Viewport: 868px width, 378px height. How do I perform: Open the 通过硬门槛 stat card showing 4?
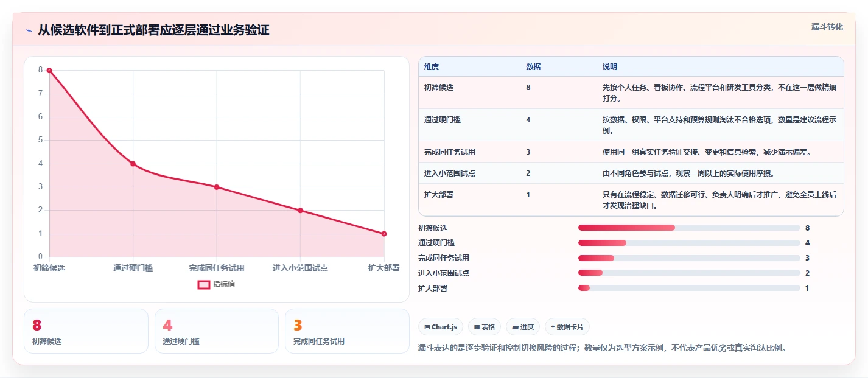(x=217, y=331)
